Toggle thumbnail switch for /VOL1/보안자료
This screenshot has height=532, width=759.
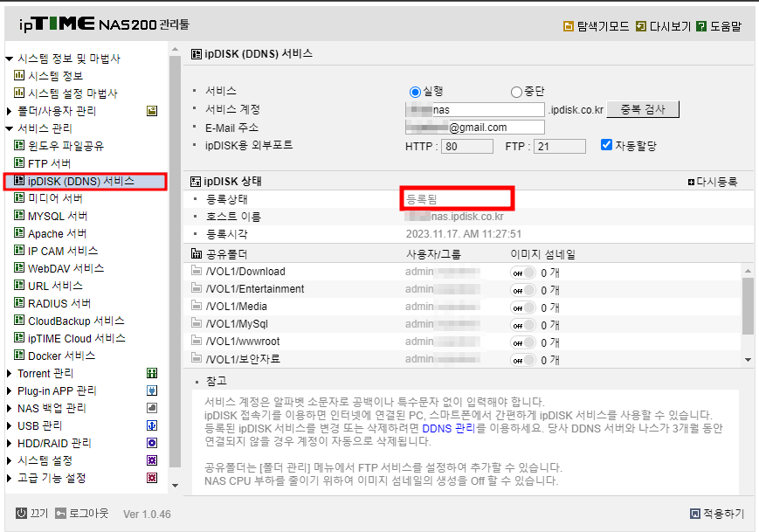(523, 360)
